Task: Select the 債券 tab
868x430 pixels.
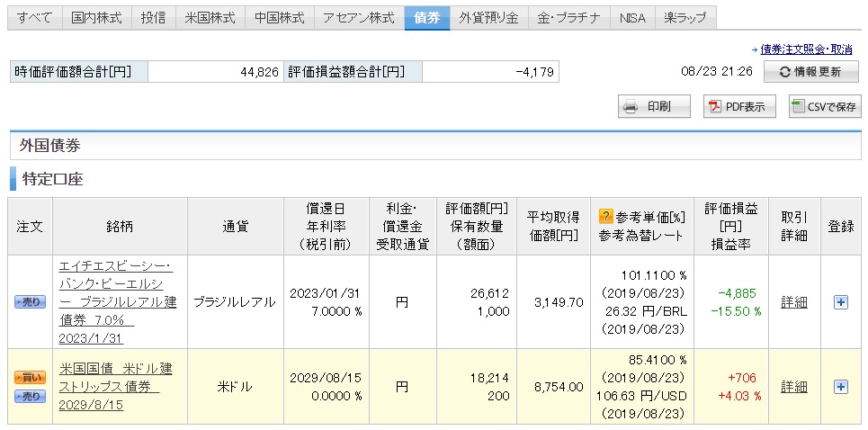Action: coord(427,18)
